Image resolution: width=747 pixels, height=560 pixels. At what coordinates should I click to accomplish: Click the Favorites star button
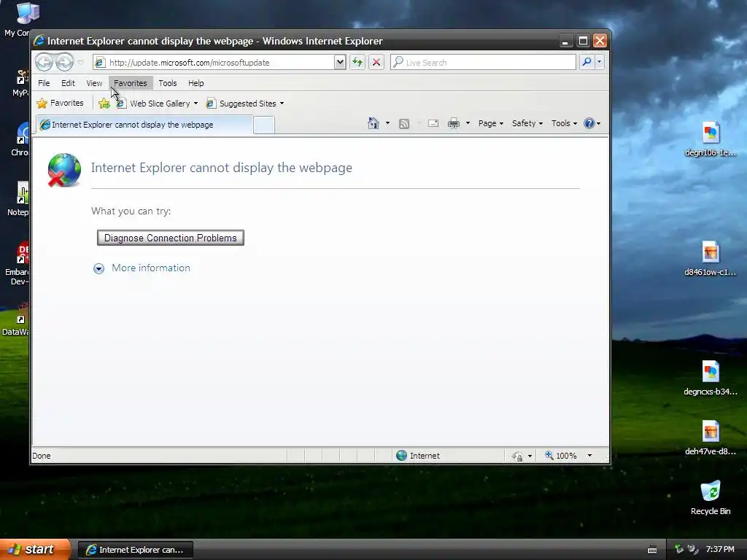tap(61, 103)
